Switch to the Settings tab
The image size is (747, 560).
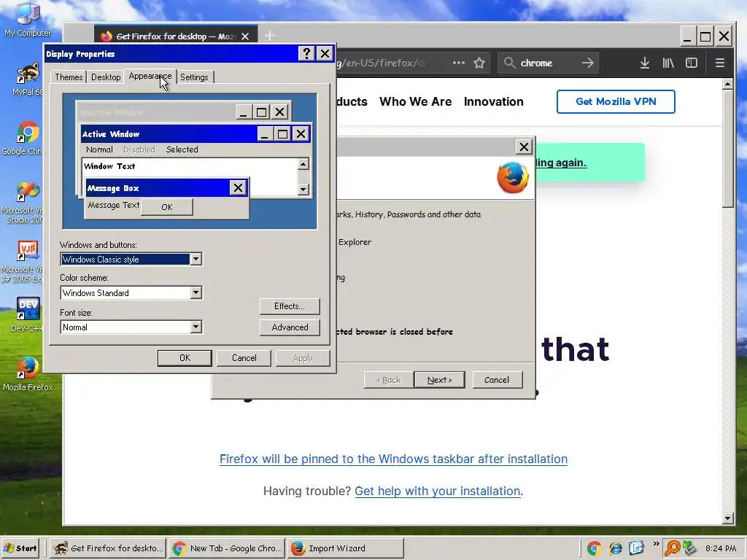(194, 77)
